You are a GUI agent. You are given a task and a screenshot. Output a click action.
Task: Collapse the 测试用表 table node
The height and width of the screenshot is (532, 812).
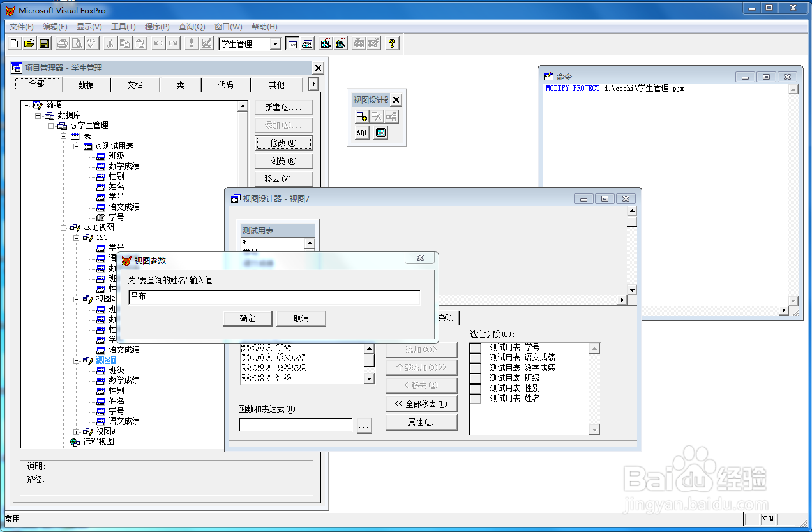point(77,145)
